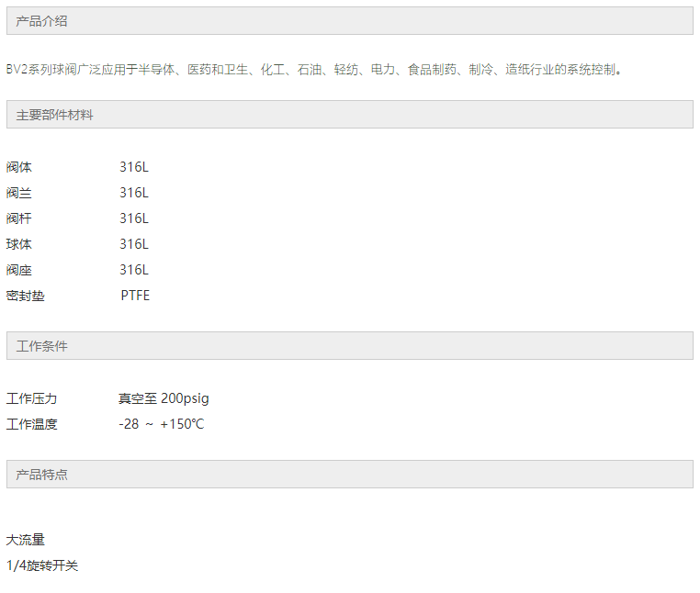Click the 工作压力 label
700x593 pixels.
[x=32, y=398]
